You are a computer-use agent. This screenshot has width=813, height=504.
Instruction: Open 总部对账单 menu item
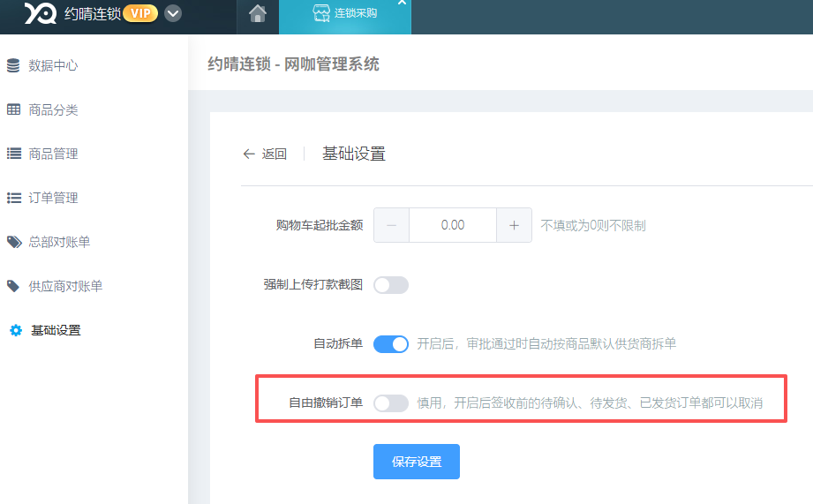tap(59, 242)
